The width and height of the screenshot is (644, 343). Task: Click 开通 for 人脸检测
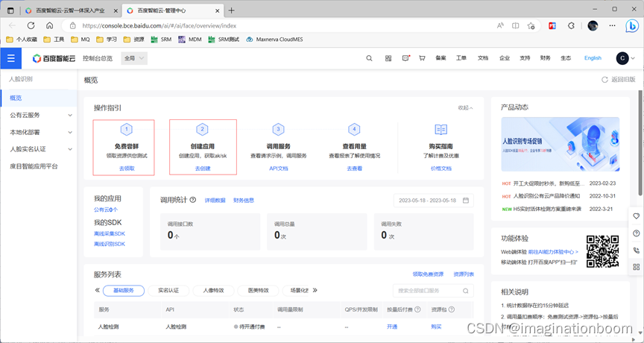392,327
